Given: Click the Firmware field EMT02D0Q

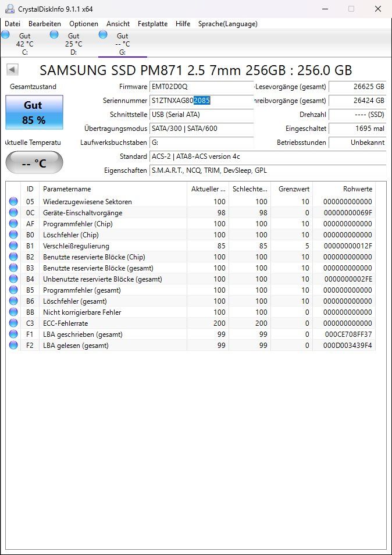Looking at the screenshot, I should click(x=202, y=87).
